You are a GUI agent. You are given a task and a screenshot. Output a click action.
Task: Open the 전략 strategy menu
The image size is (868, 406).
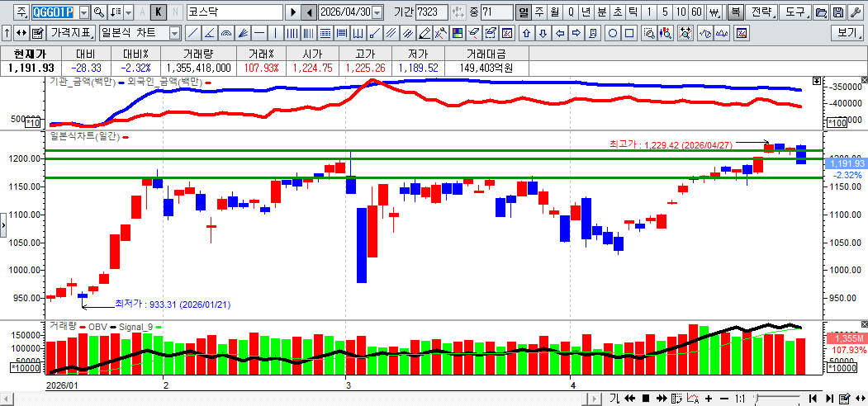(x=763, y=12)
